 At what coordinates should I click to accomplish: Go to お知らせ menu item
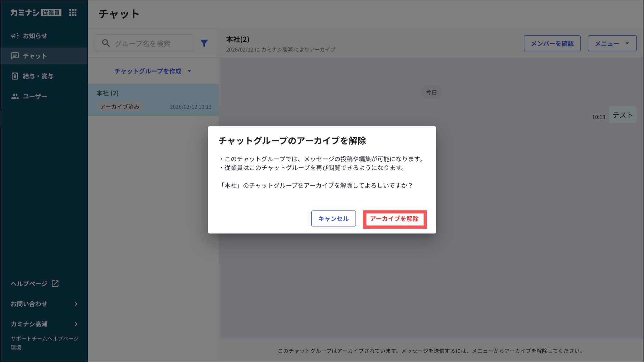coord(35,36)
